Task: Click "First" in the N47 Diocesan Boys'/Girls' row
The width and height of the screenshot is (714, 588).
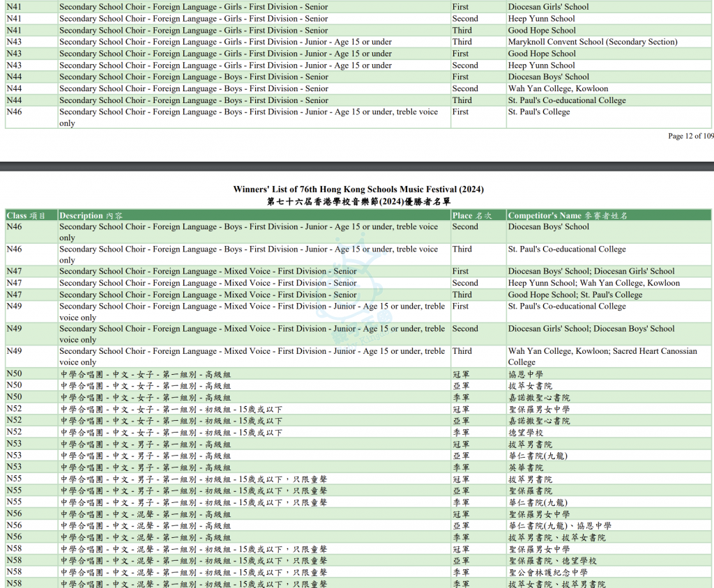Action: coord(460,271)
